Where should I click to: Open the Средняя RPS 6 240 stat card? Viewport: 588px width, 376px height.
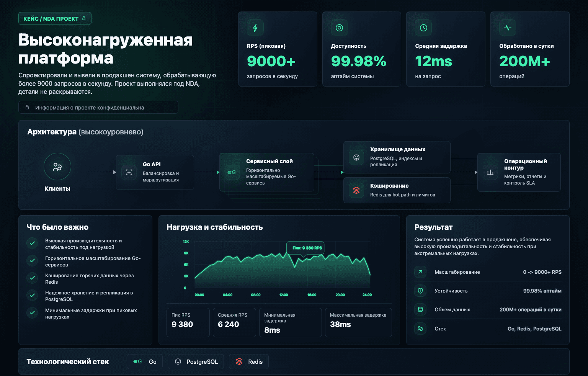tap(234, 322)
